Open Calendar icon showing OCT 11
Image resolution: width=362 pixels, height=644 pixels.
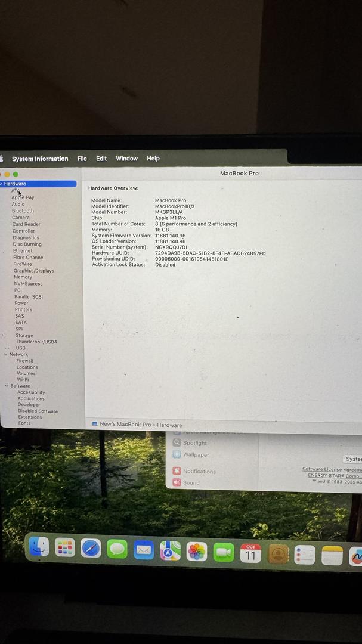click(x=250, y=553)
